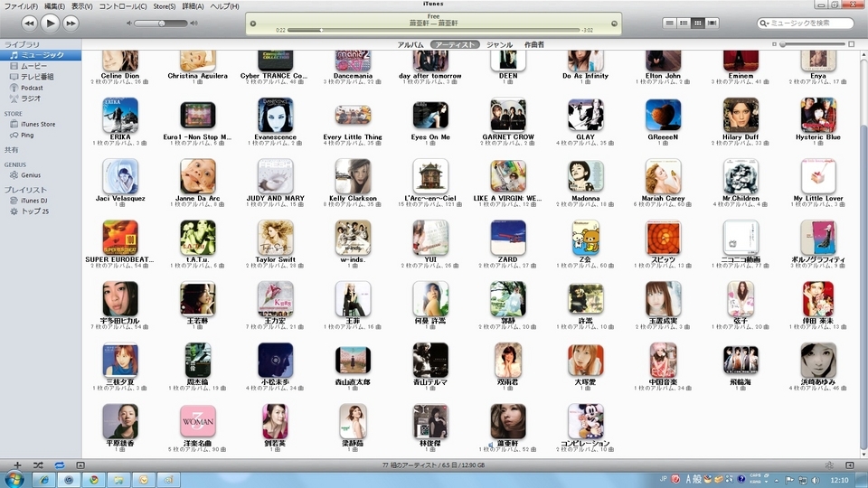The image size is (868, 488).
Task: Click the Previous track button
Action: [29, 23]
